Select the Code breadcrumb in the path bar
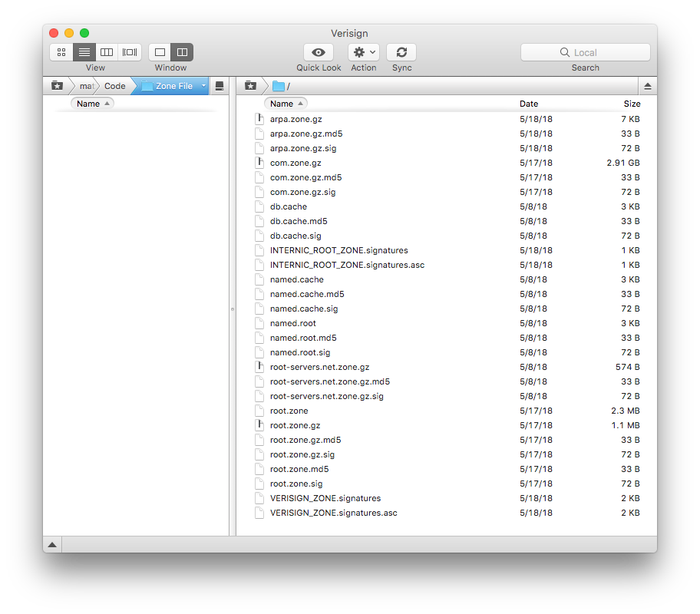700x614 pixels. 114,85
